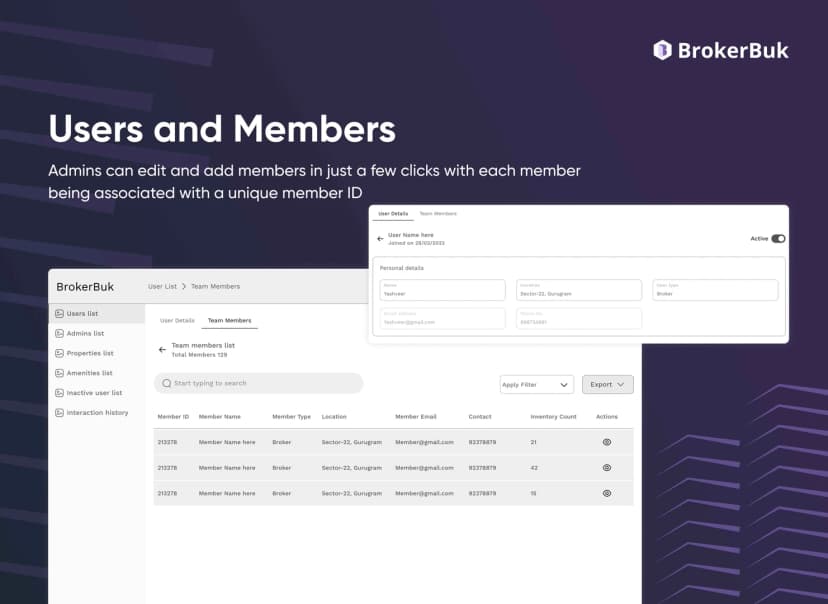
Task: Click the Admins list sidebar icon
Action: [x=60, y=334]
